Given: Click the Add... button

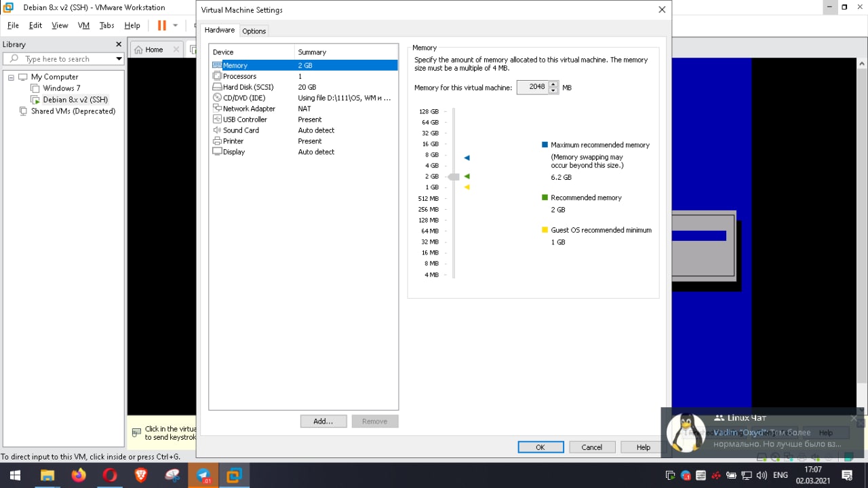Looking at the screenshot, I should tap(323, 421).
